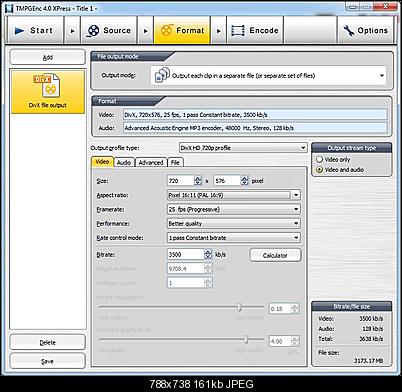Open the Source stage
The height and width of the screenshot is (392, 402).
tap(109, 30)
